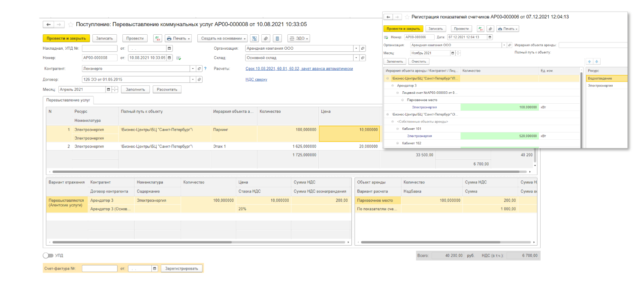Click the paperclip attachments icon in main toolbar
Viewport: 644px width, 291px height.
pos(266,38)
